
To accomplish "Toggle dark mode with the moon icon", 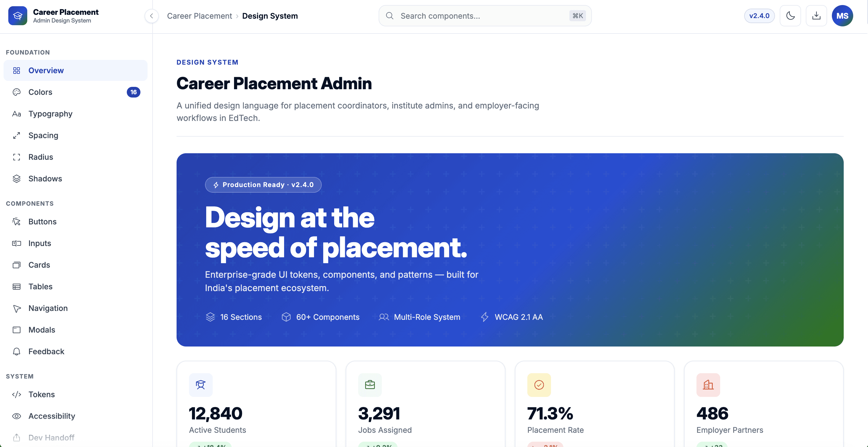I will click(790, 16).
